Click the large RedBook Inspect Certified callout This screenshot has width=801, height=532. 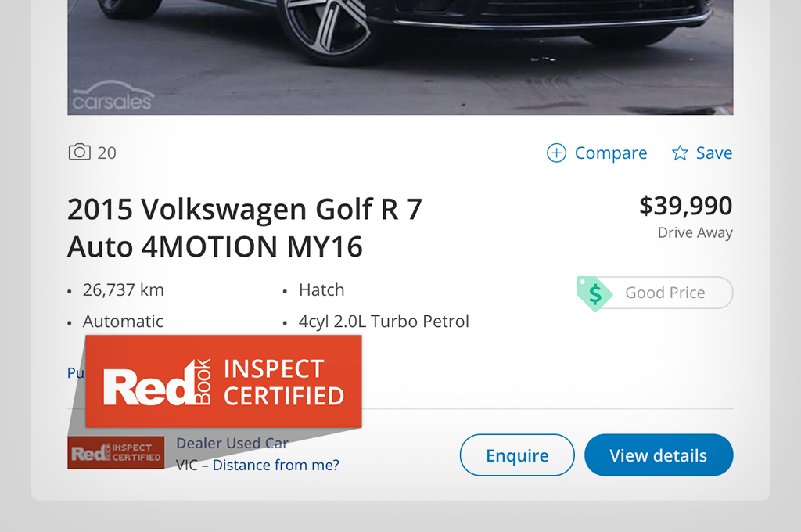pyautogui.click(x=224, y=382)
